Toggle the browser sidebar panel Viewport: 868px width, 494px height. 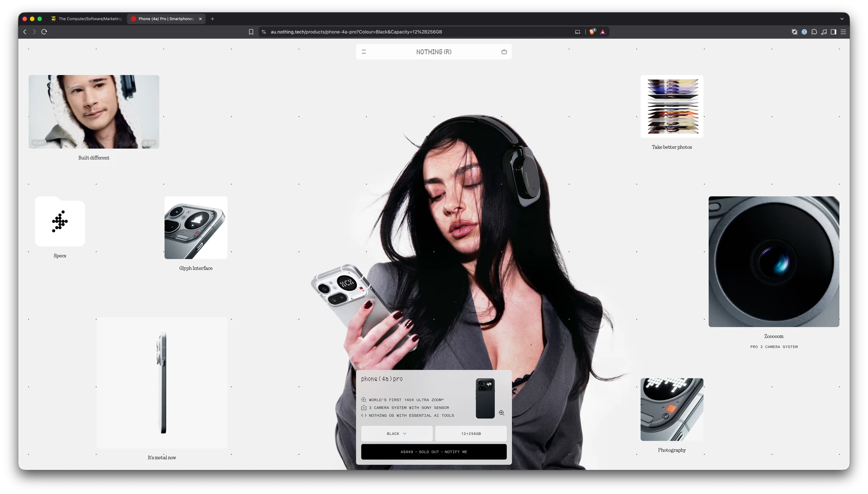click(833, 32)
